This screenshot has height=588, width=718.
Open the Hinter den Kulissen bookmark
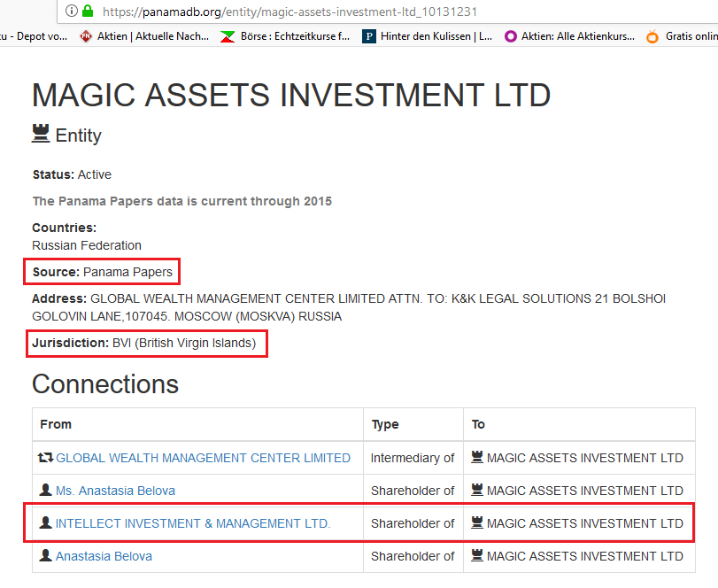(x=428, y=36)
